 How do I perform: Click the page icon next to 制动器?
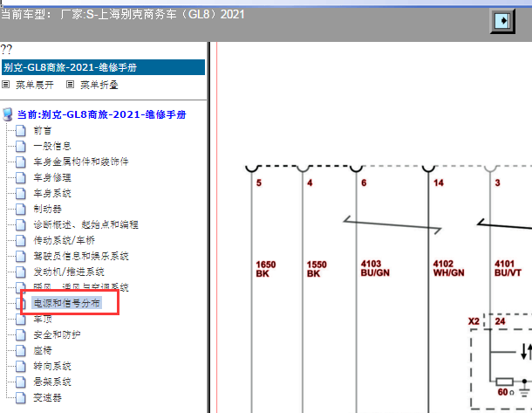coord(21,209)
